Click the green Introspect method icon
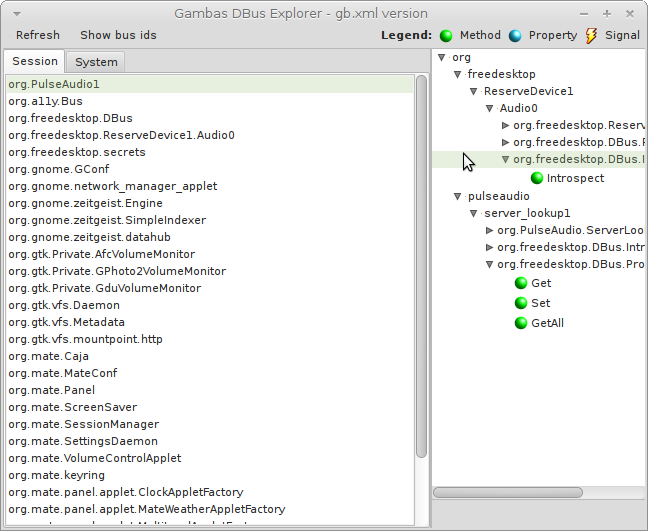Viewport: 648px width, 531px height. coord(536,178)
